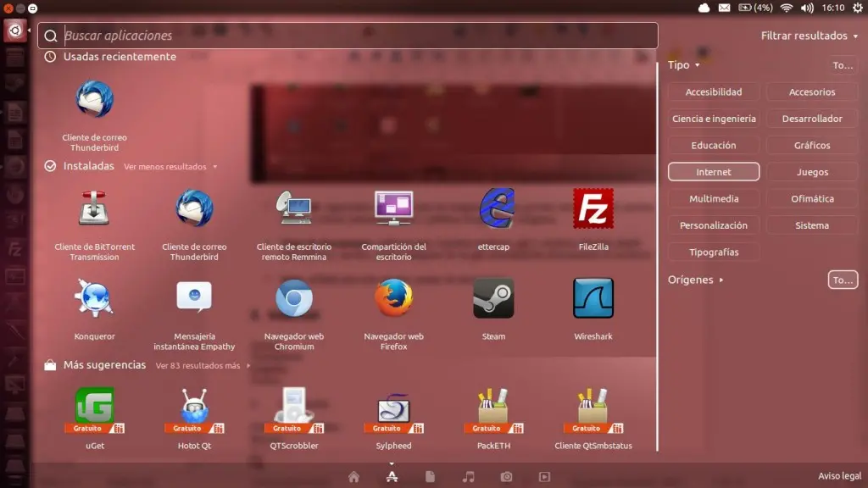Image resolution: width=868 pixels, height=488 pixels.
Task: Open the cloud indicator in top panel
Action: coord(704,8)
